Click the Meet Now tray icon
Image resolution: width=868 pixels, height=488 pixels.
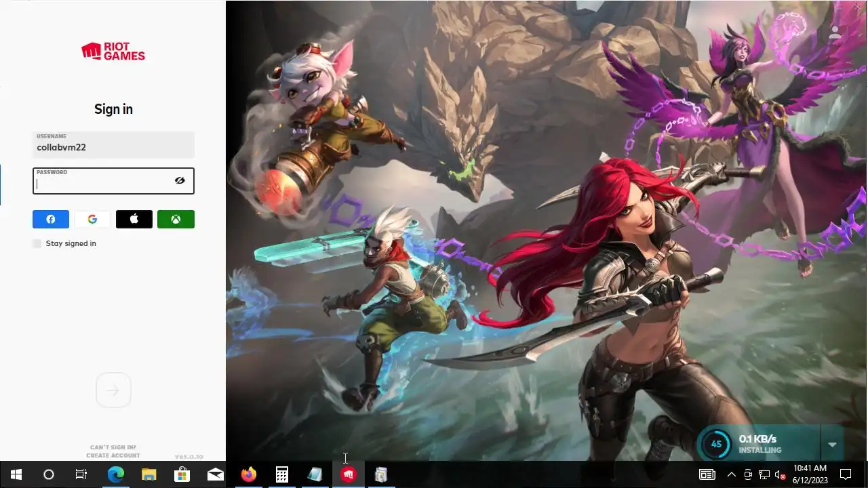pyautogui.click(x=748, y=474)
